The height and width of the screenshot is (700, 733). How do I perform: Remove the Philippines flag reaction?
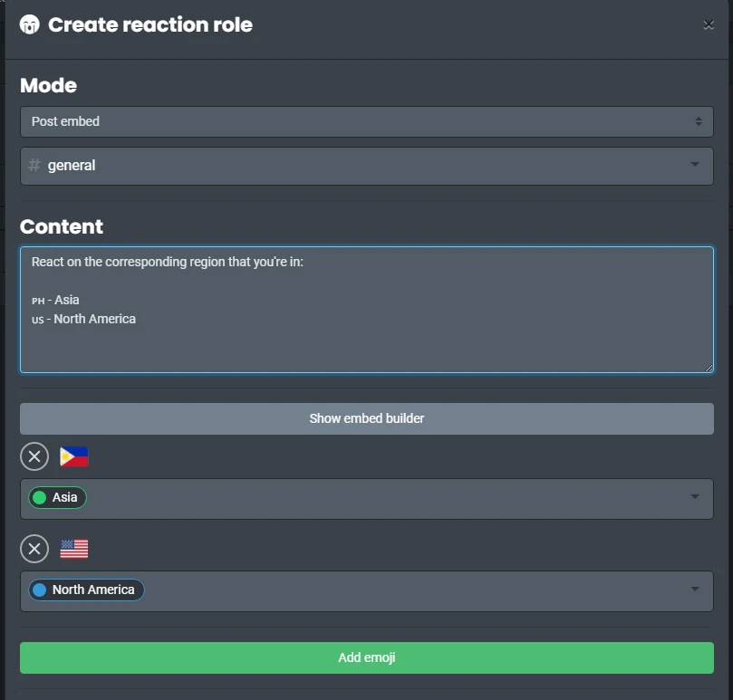(x=34, y=456)
